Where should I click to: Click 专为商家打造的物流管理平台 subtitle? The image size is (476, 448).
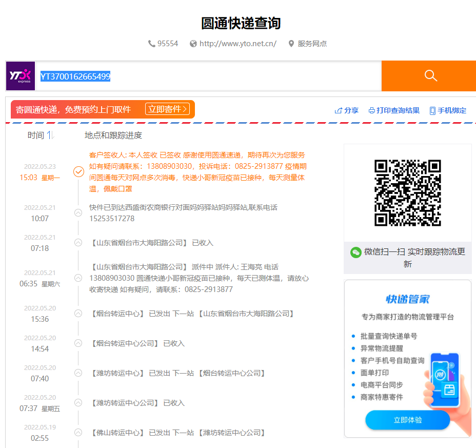(407, 317)
